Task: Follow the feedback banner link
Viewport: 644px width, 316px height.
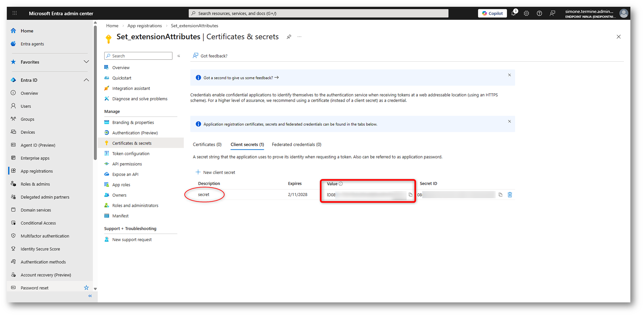Action: [x=241, y=78]
